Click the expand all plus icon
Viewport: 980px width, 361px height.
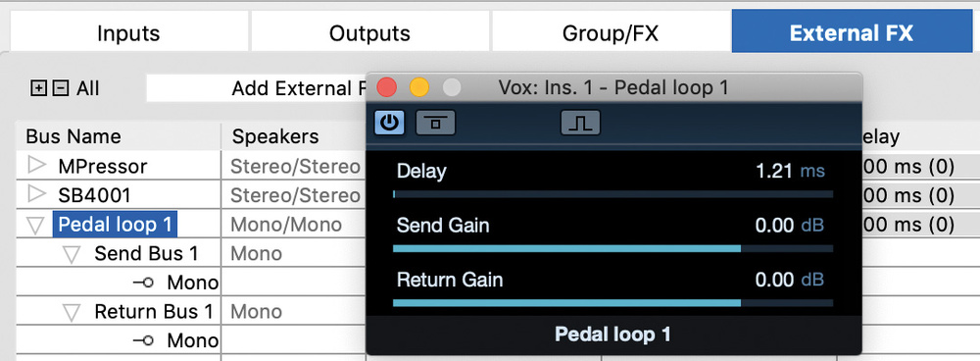tap(38, 89)
